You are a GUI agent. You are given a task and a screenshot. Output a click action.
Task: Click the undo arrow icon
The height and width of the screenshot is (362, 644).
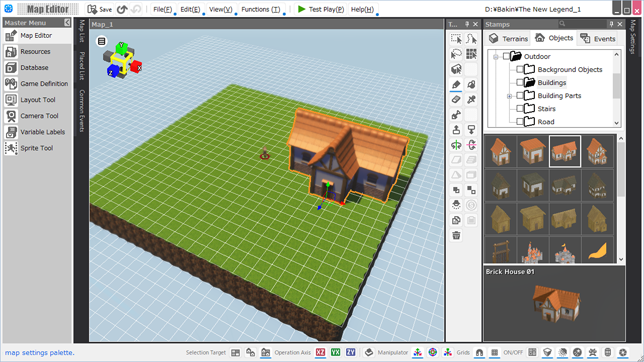[x=122, y=9]
